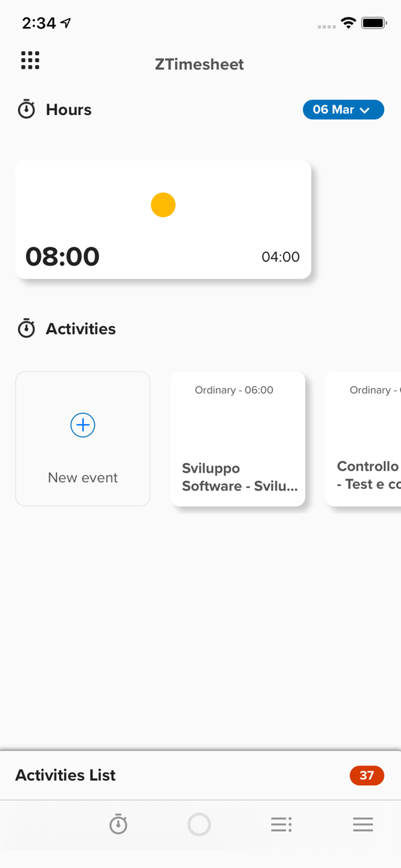Tap the circle icon in the bottom navigation
The image size is (401, 868).
(x=200, y=824)
